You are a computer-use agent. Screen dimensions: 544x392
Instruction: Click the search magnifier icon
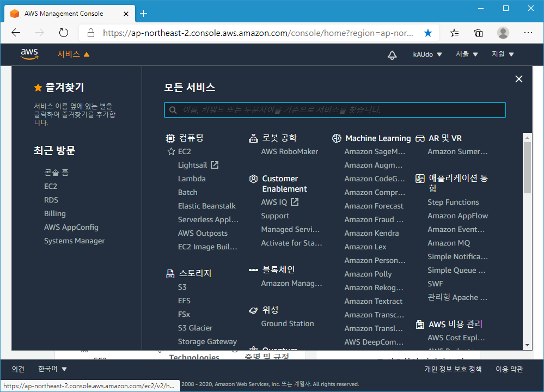[x=173, y=110]
